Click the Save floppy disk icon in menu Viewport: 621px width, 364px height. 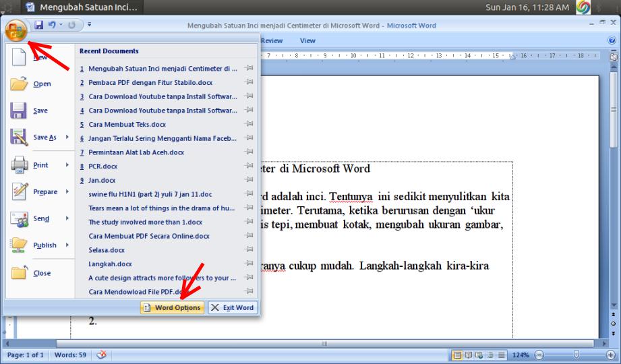[18, 111]
